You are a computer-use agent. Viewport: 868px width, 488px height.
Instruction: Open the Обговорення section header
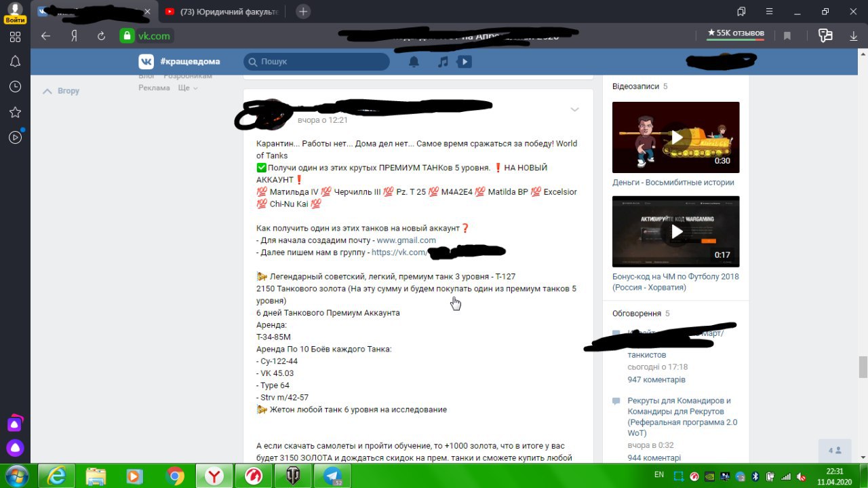(636, 314)
